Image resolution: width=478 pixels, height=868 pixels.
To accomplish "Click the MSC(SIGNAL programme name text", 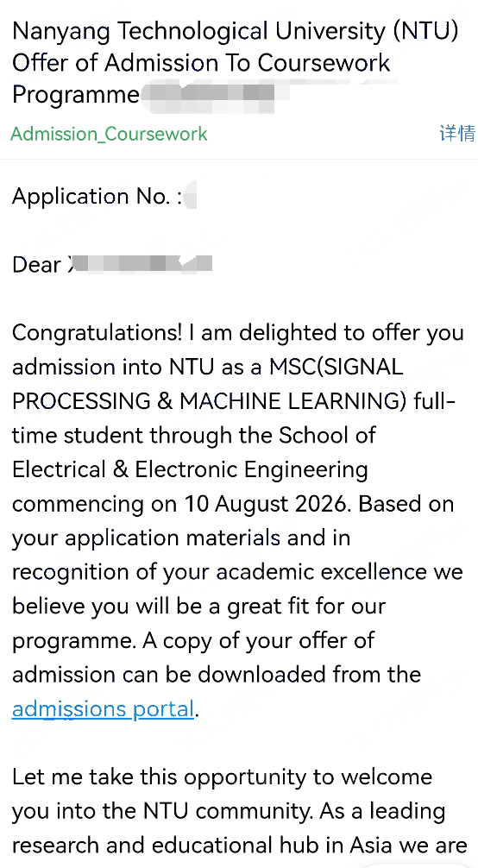I will (336, 368).
